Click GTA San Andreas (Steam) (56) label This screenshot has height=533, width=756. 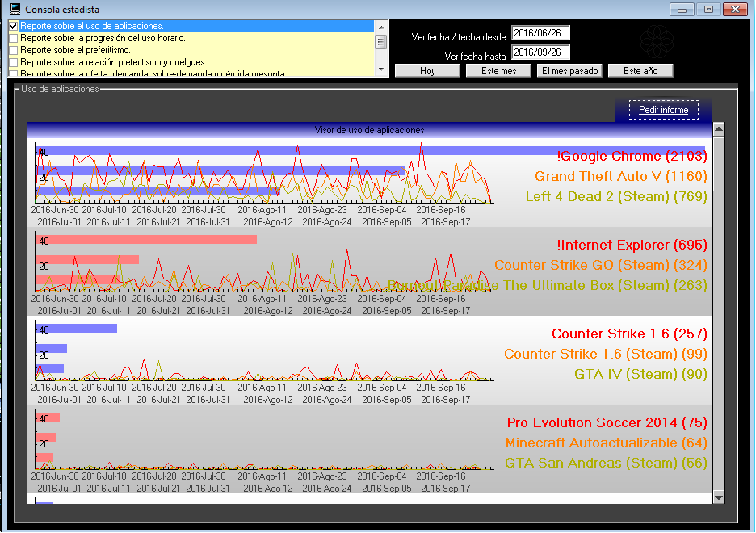[x=606, y=463]
